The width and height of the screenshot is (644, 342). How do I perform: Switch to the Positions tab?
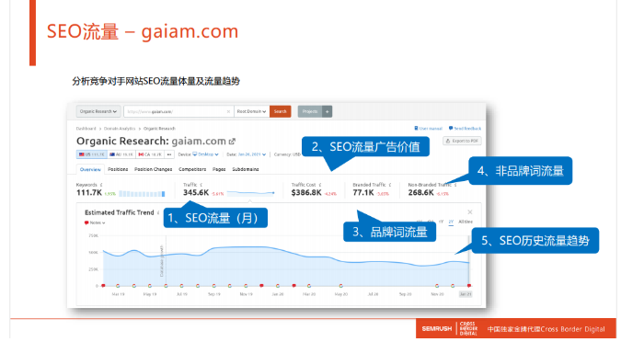tap(118, 169)
